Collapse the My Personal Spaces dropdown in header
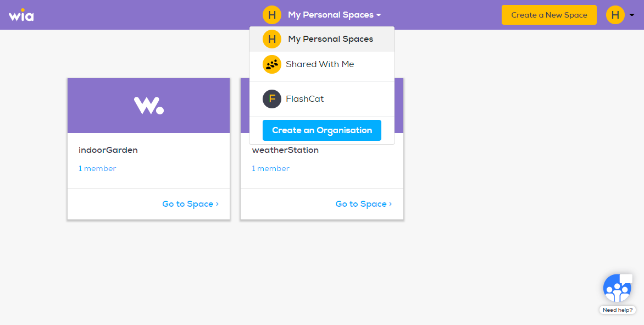The image size is (644, 325). (334, 15)
